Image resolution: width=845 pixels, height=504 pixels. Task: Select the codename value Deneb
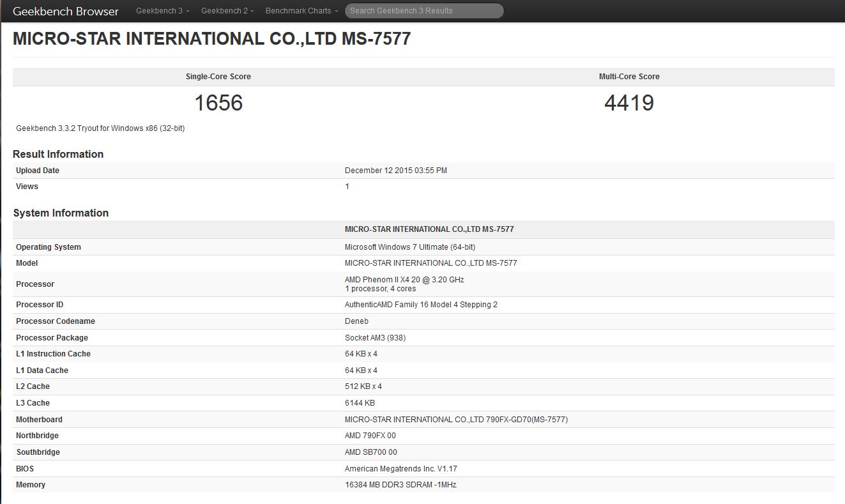pos(356,321)
